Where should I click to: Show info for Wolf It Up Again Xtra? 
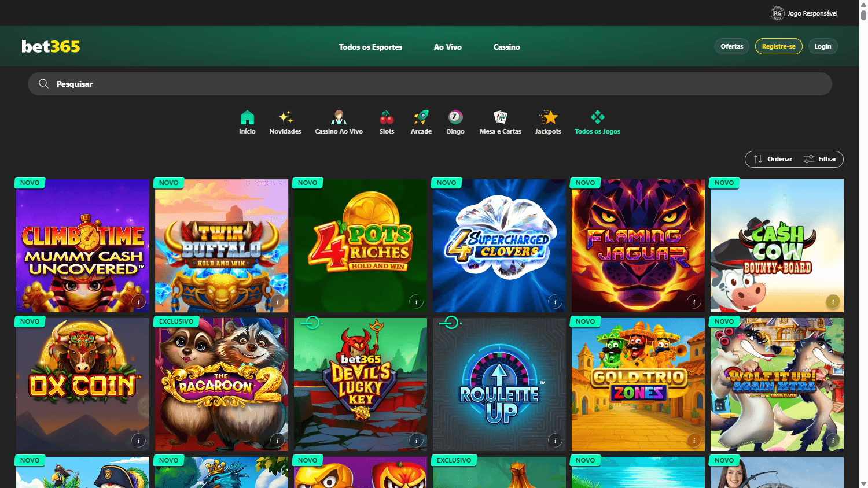(x=833, y=441)
